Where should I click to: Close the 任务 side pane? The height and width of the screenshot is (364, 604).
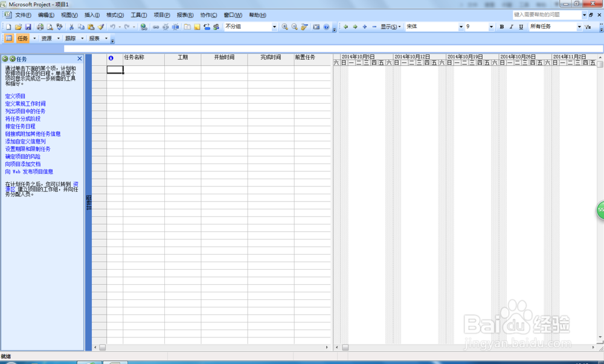pos(80,59)
